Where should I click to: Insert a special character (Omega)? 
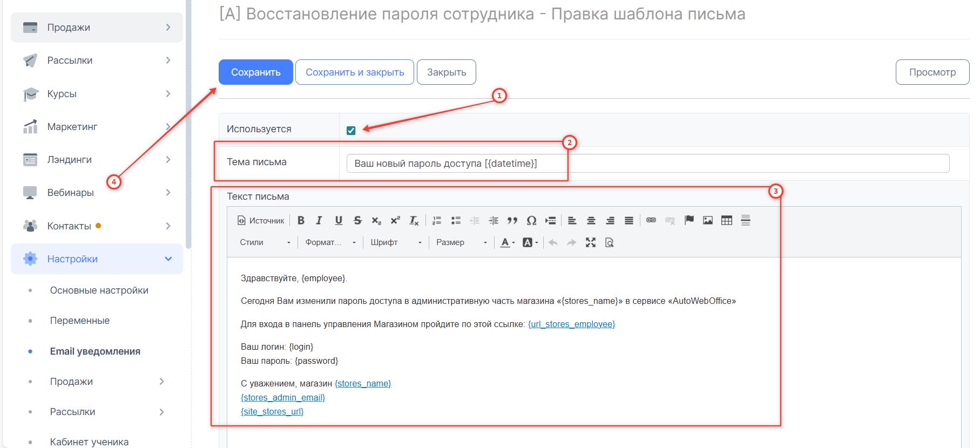point(531,220)
